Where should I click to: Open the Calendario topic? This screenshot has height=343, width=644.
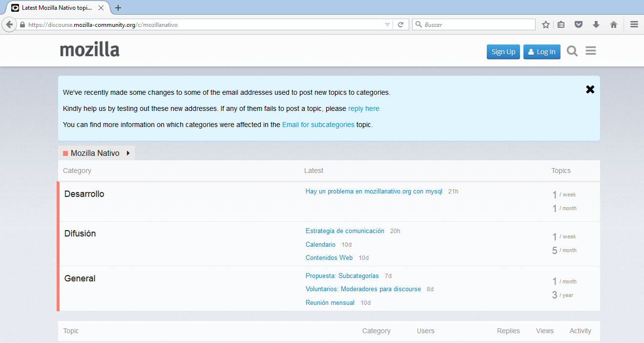(320, 244)
